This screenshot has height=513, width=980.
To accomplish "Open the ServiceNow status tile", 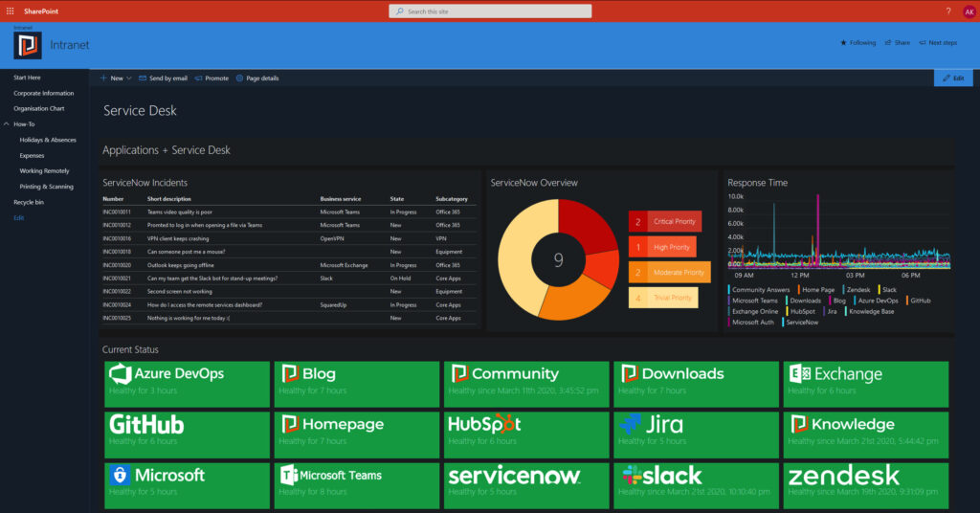I will (x=526, y=485).
